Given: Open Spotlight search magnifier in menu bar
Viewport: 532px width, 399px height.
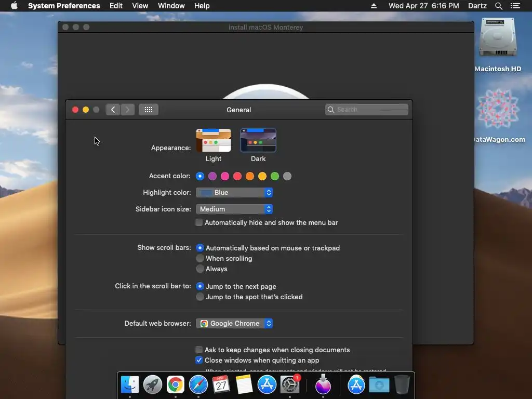Looking at the screenshot, I should 498,6.
